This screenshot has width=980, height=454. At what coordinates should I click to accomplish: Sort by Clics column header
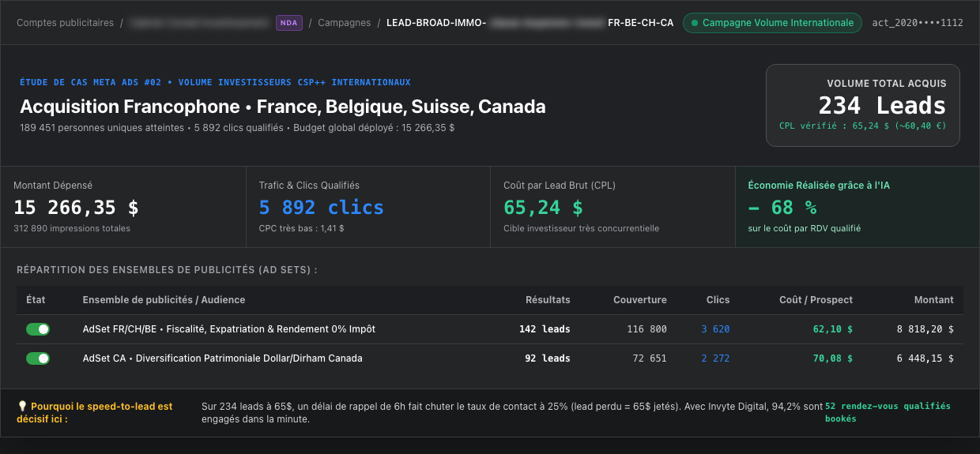pyautogui.click(x=718, y=300)
